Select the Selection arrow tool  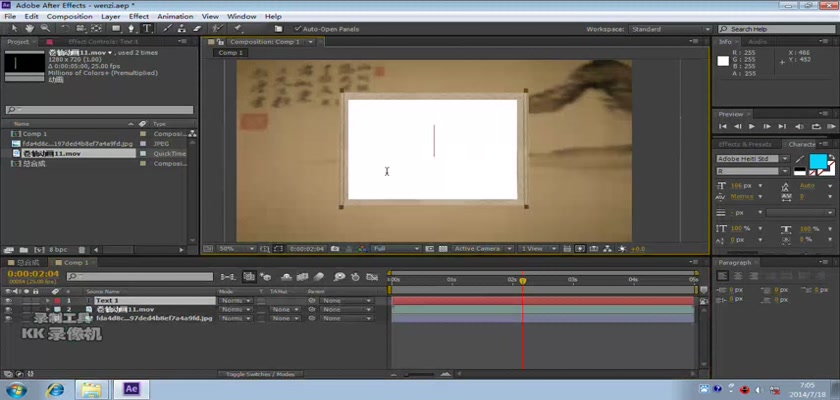click(14, 29)
